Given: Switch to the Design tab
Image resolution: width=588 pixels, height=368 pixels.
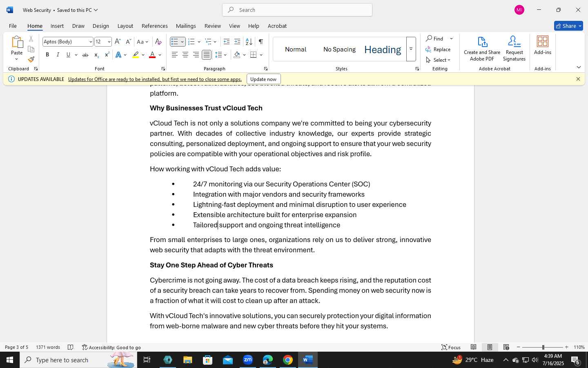Looking at the screenshot, I should (x=101, y=26).
